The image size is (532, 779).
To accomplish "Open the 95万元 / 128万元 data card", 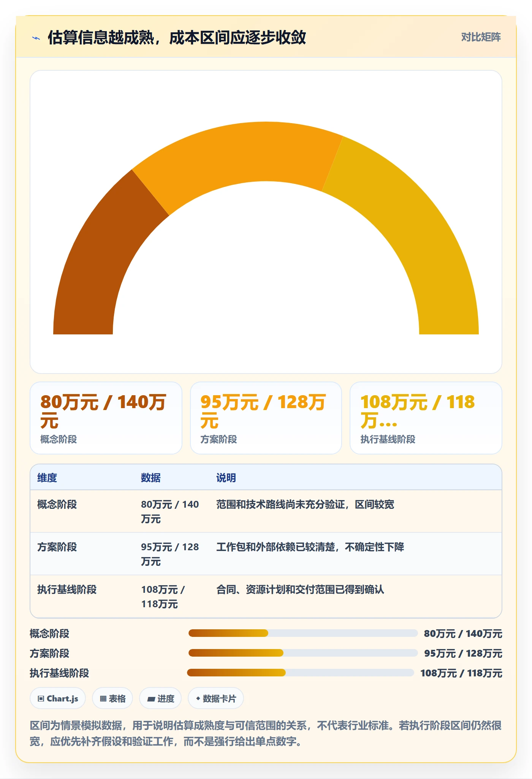I will click(266, 418).
